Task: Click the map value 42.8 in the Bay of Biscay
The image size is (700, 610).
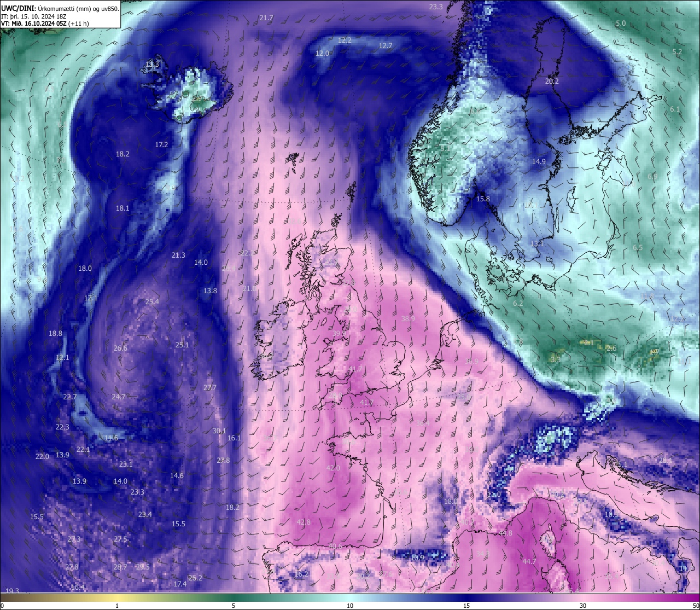Action: point(304,522)
